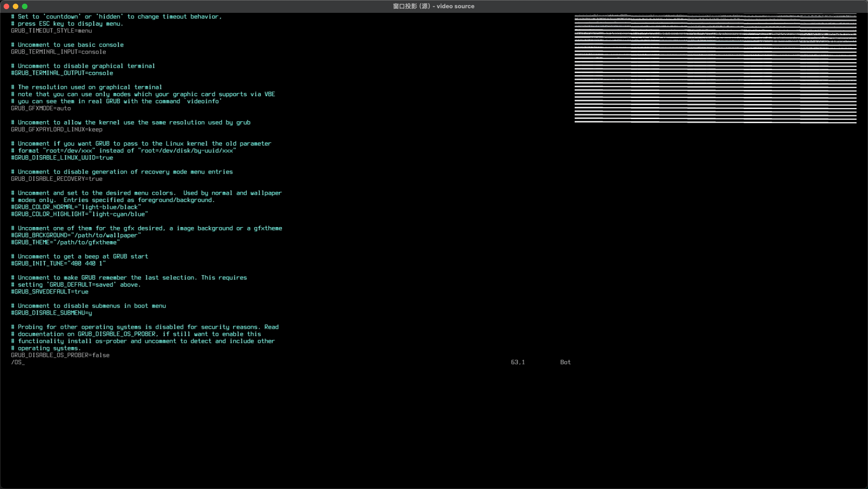Click the yellow minimize window button

(x=16, y=6)
